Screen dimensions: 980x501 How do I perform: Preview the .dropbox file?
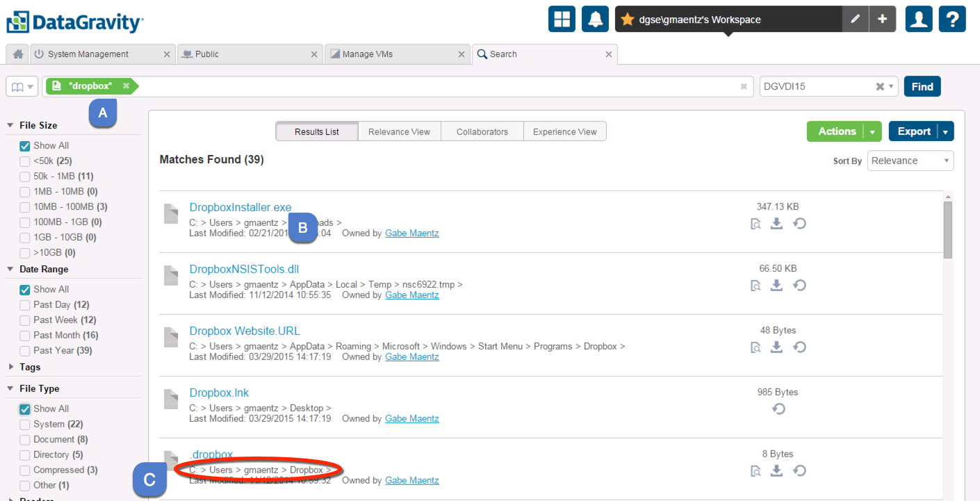click(x=756, y=471)
